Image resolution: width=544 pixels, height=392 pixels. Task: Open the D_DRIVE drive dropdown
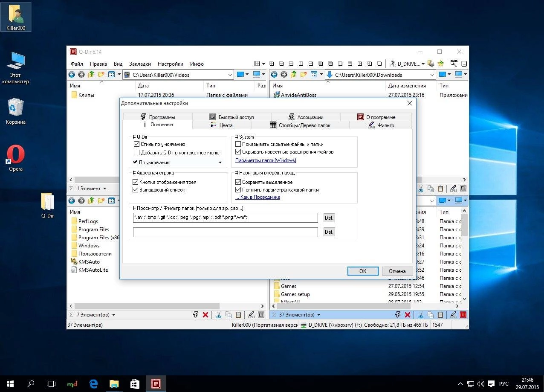423,64
